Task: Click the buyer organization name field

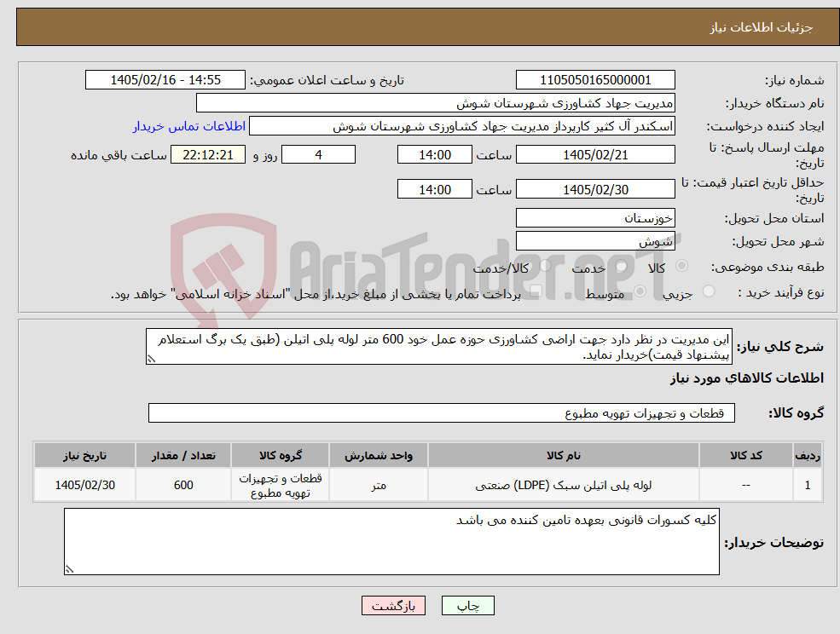Action: tap(436, 103)
